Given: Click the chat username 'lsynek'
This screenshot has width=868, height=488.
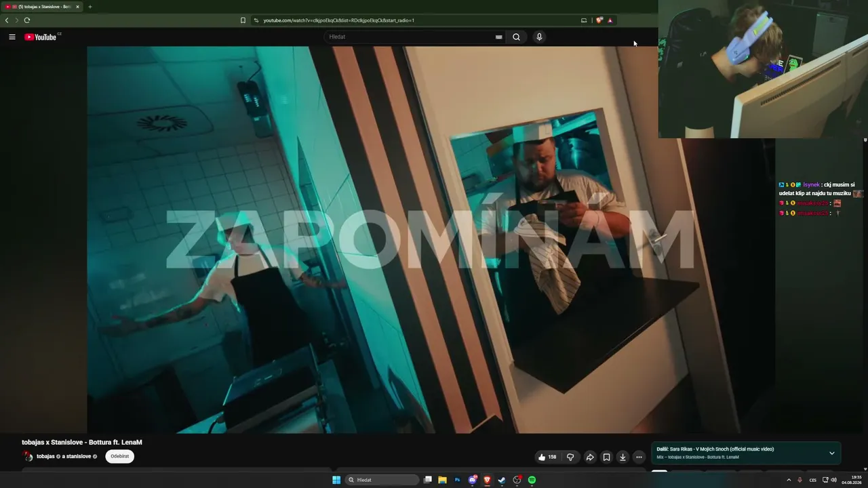Looking at the screenshot, I should tap(811, 184).
